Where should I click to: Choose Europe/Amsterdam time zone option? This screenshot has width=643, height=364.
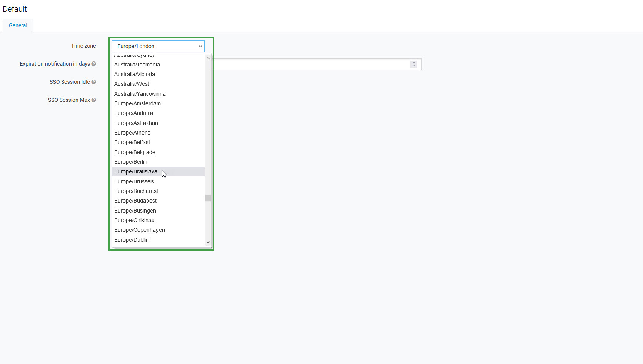coord(137,104)
